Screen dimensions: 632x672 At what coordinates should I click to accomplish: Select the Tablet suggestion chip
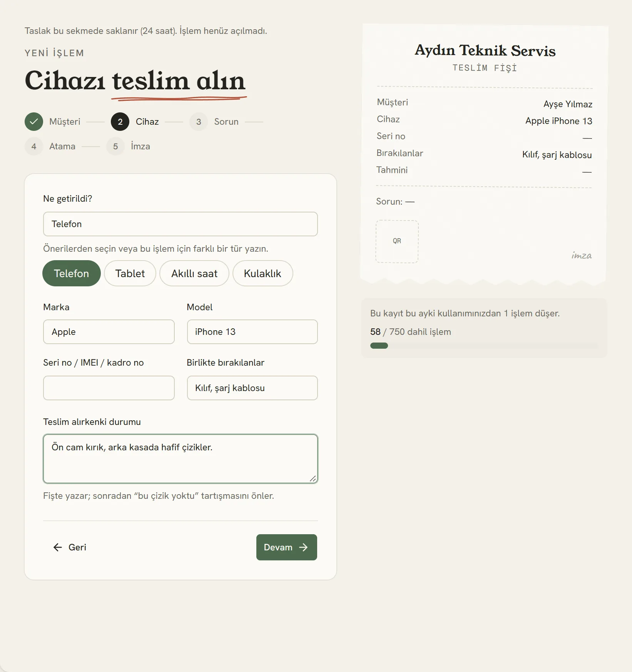tap(130, 273)
